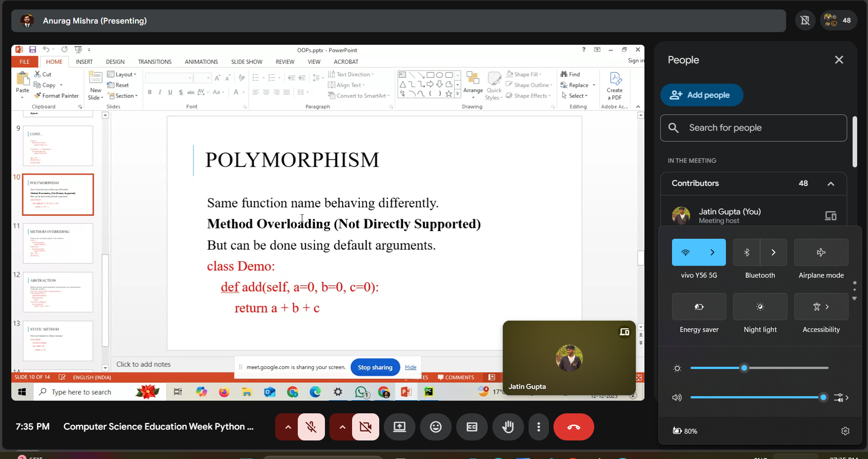Open the REVIEW tab
Viewport: 868px width, 459px height.
click(x=285, y=62)
